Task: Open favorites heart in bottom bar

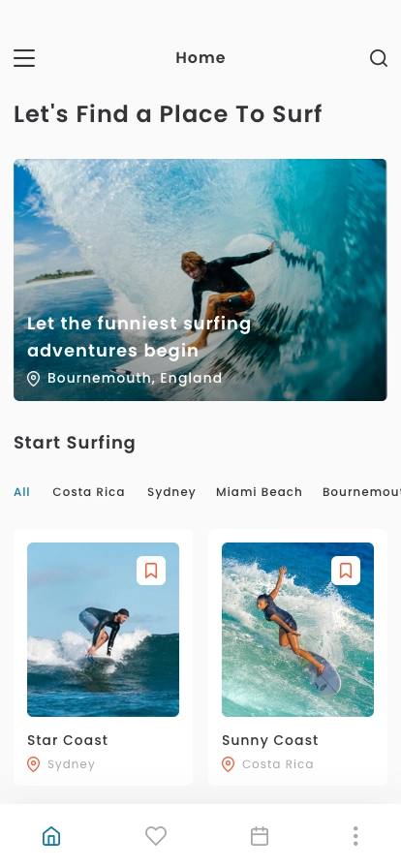Action: [156, 836]
